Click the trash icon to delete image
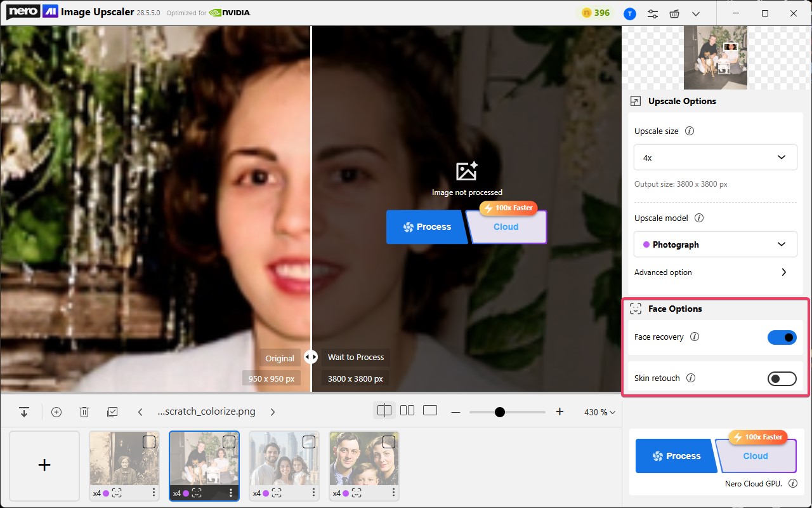The width and height of the screenshot is (812, 508). click(x=84, y=411)
